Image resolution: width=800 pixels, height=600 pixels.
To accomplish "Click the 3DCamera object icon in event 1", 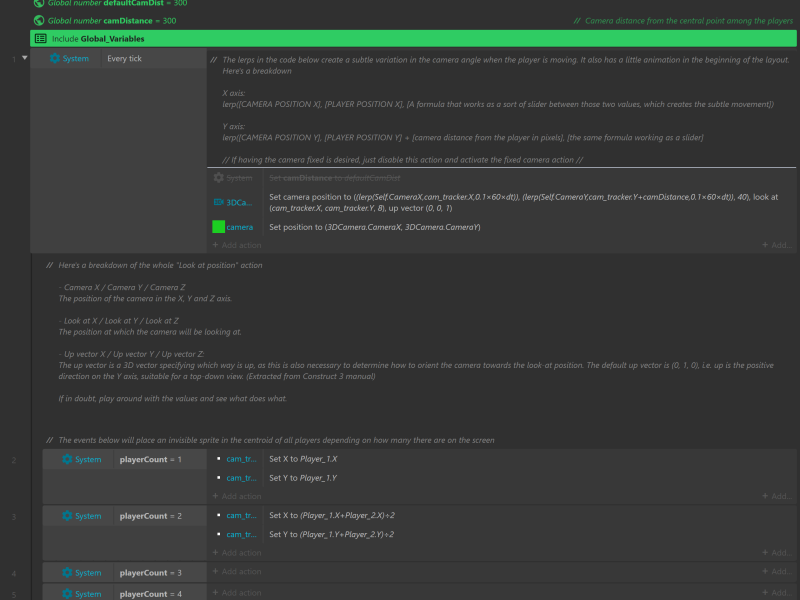I will (218, 202).
